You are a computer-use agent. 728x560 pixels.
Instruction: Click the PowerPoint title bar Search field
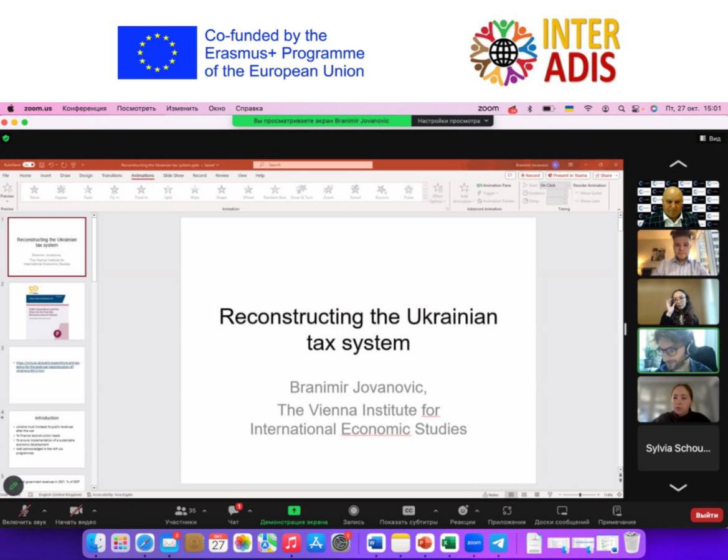pos(313,165)
